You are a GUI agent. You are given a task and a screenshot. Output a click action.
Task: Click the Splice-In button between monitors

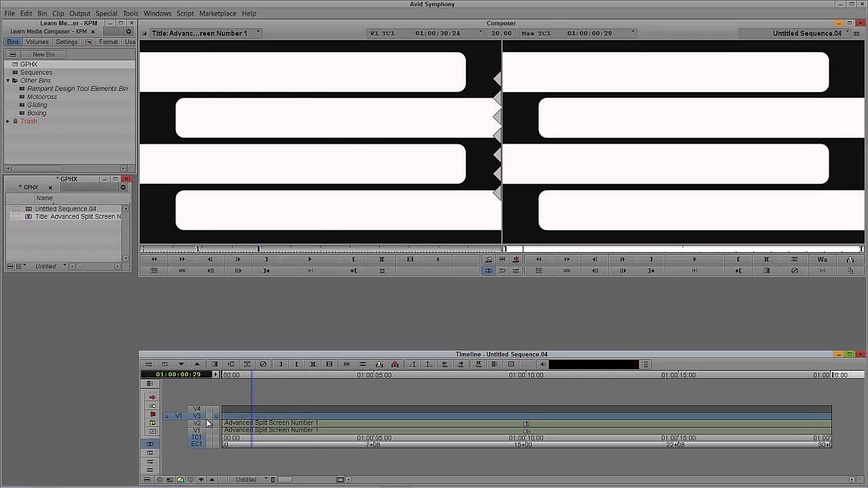click(x=488, y=259)
